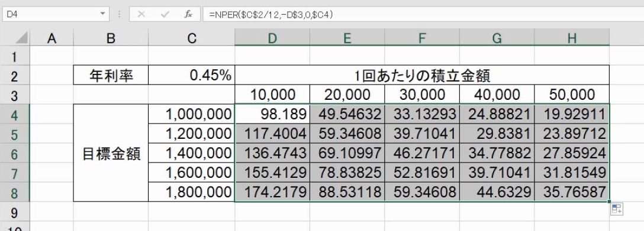This screenshot has height=231, width=644.
Task: Click the cell showing 19.92911
Action: click(x=572, y=114)
